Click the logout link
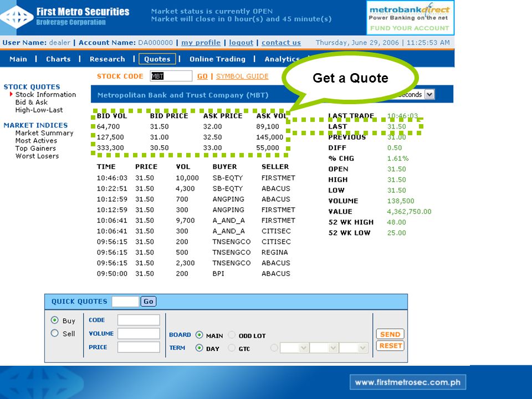532x399 pixels. click(241, 43)
